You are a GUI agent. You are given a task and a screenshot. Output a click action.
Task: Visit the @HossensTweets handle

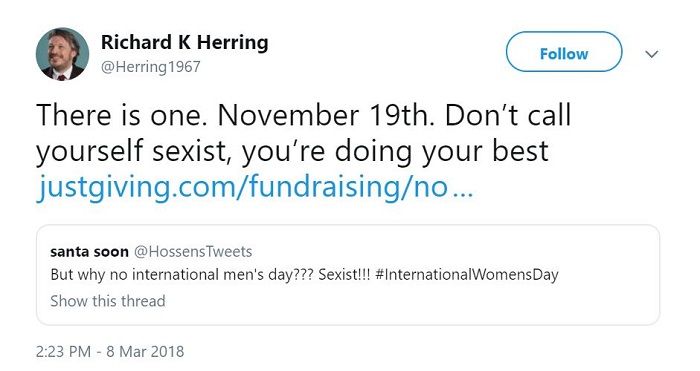(193, 251)
